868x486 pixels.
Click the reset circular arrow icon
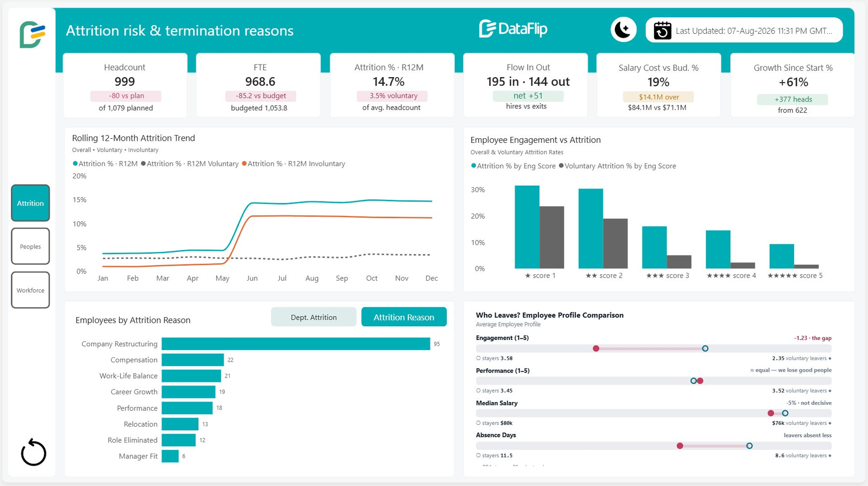point(33,452)
